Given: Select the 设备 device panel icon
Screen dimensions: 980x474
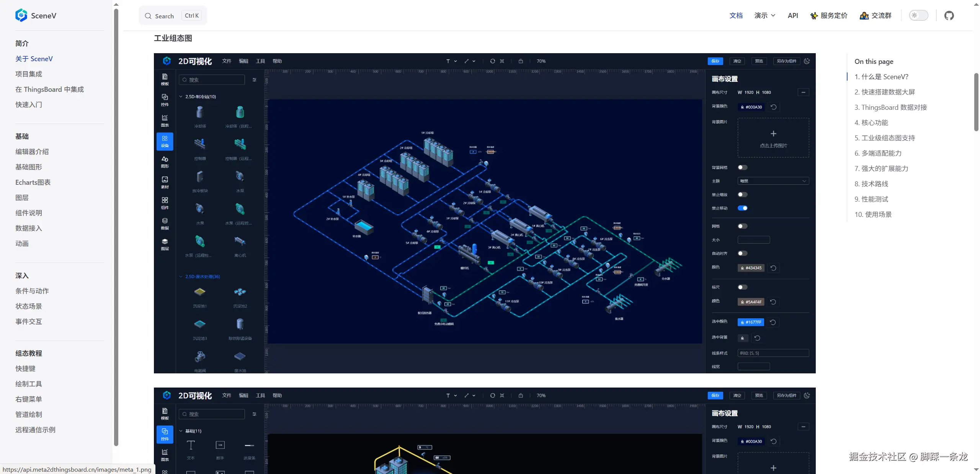Looking at the screenshot, I should click(165, 141).
